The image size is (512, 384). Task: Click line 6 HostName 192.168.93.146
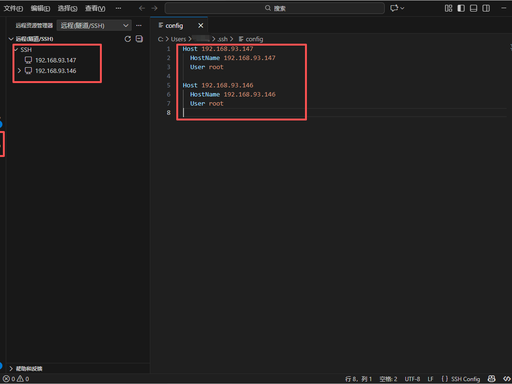click(x=233, y=94)
